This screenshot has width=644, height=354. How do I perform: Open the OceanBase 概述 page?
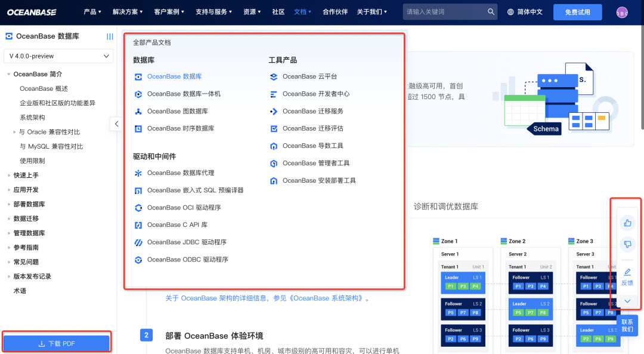44,89
